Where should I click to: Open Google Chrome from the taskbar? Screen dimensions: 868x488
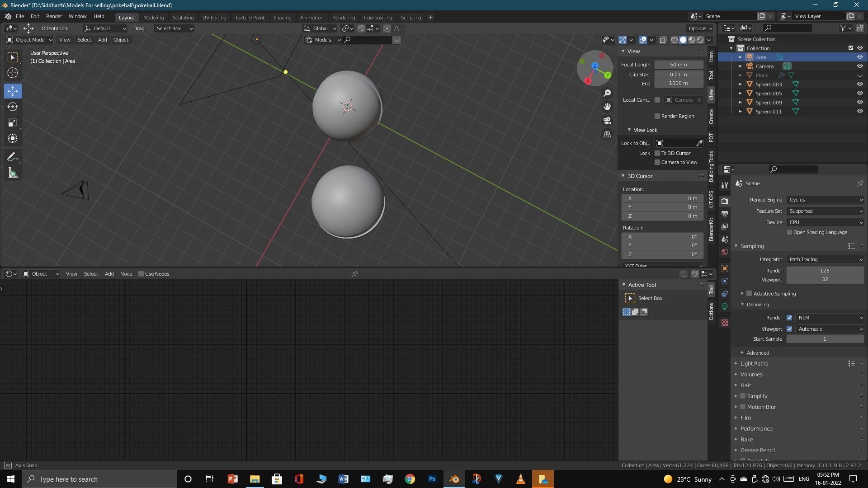tap(410, 479)
